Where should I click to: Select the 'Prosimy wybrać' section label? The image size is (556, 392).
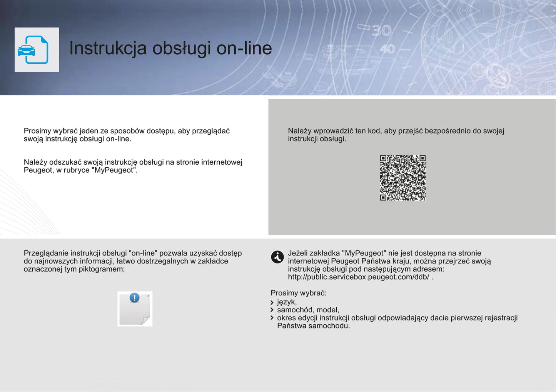pyautogui.click(x=298, y=293)
